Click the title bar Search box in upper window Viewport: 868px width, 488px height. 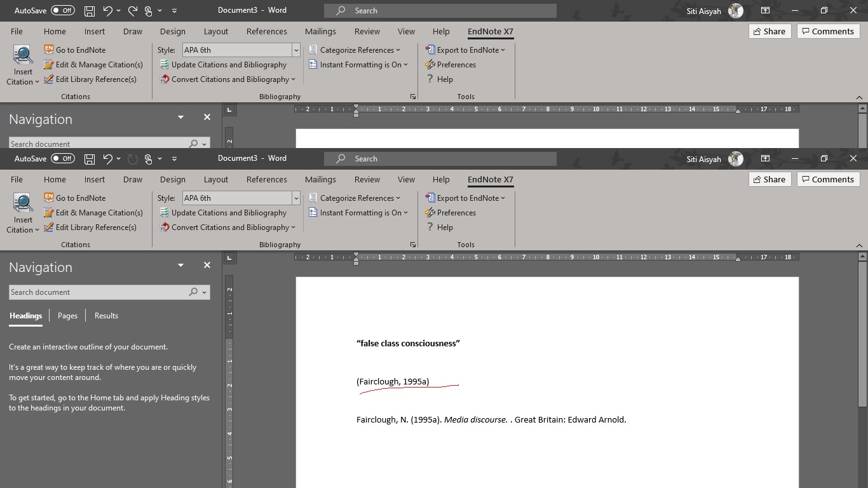click(440, 11)
